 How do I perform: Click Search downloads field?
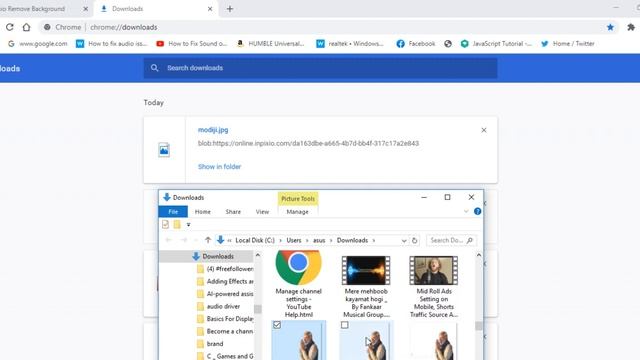320,68
